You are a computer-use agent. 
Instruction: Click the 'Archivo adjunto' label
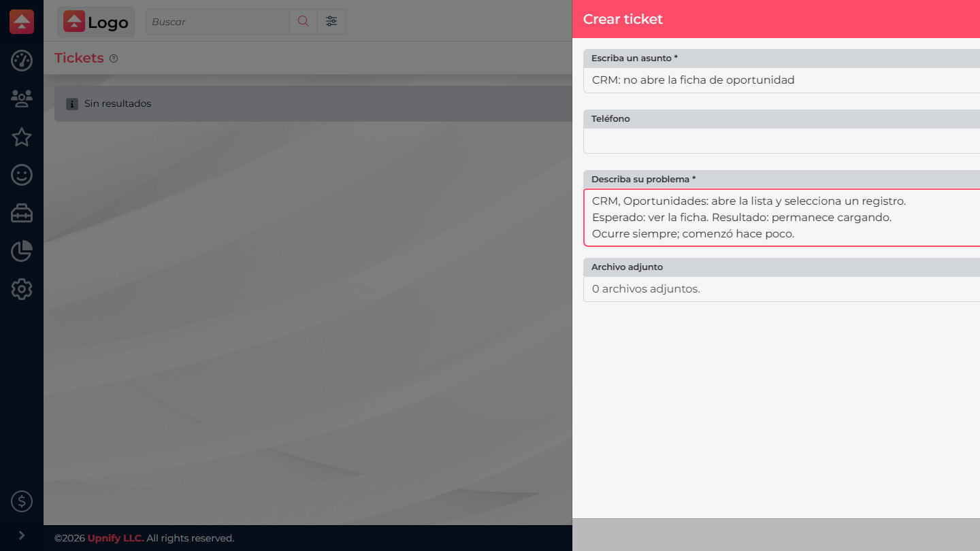point(627,267)
